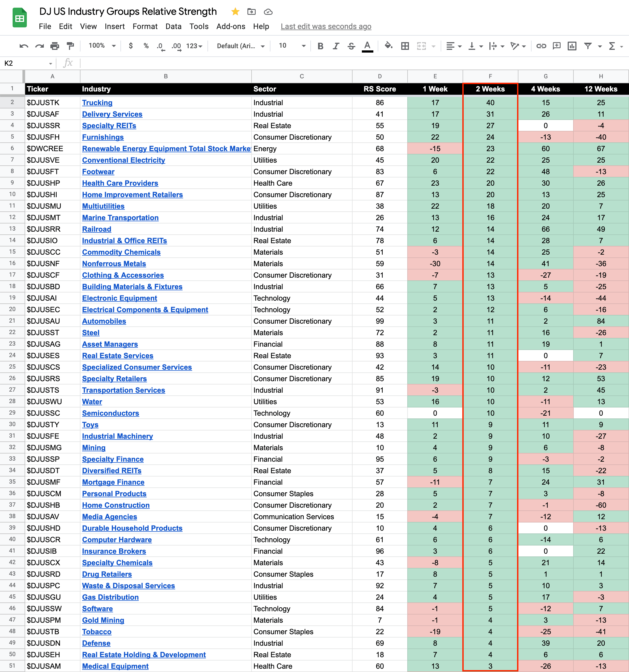The height and width of the screenshot is (672, 629).
Task: Open the Fill color bucket
Action: tap(388, 46)
